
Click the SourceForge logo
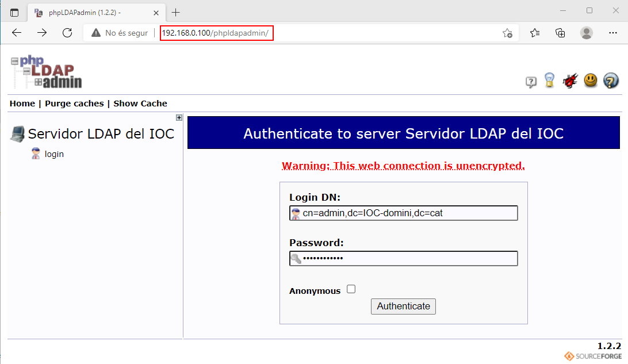click(x=592, y=356)
